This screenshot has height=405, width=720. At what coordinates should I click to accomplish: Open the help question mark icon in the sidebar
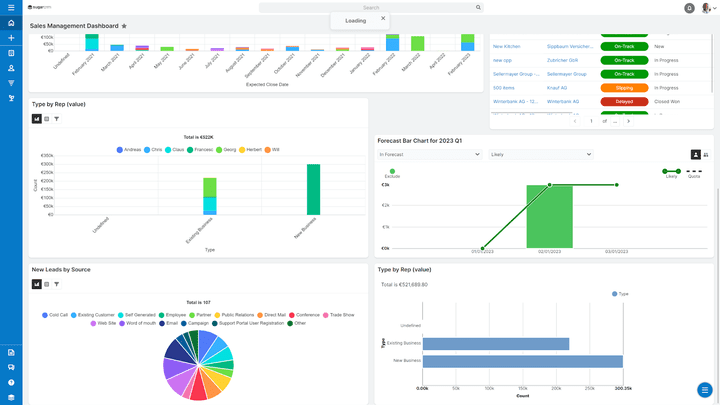point(11,382)
